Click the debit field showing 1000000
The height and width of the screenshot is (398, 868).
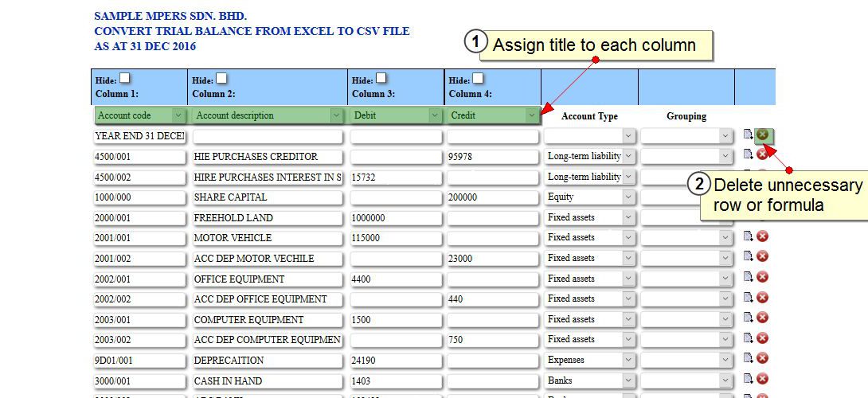coord(396,217)
